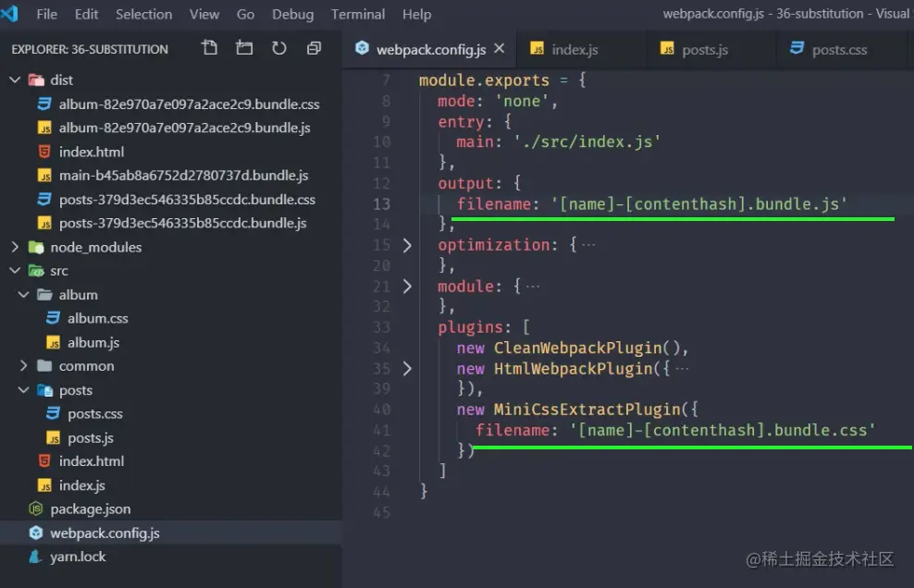The width and height of the screenshot is (914, 588).
Task: Open the File menu
Action: pos(46,14)
